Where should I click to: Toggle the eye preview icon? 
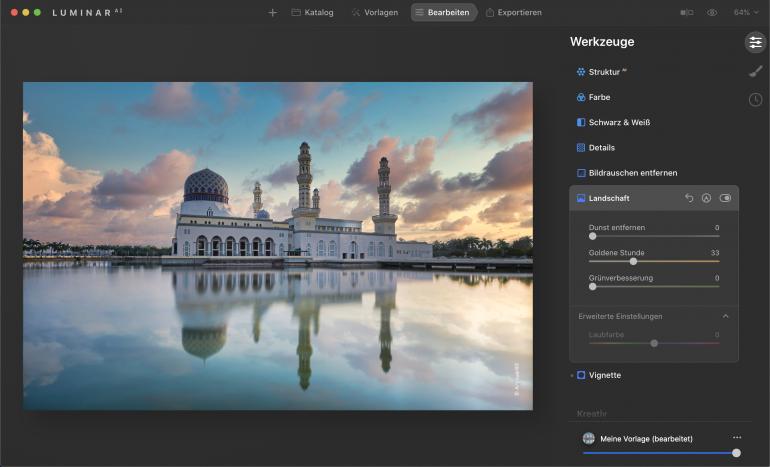712,12
